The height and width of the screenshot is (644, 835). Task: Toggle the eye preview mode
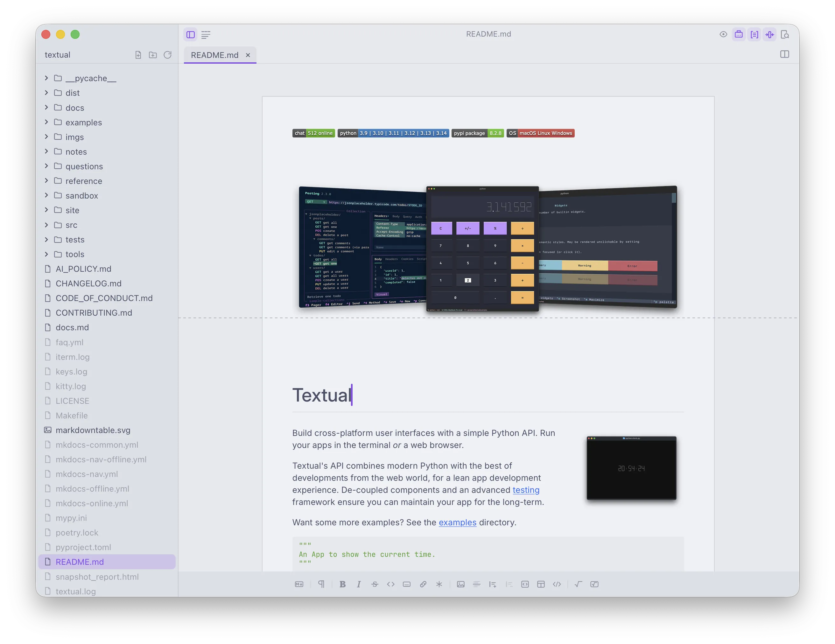pos(723,34)
